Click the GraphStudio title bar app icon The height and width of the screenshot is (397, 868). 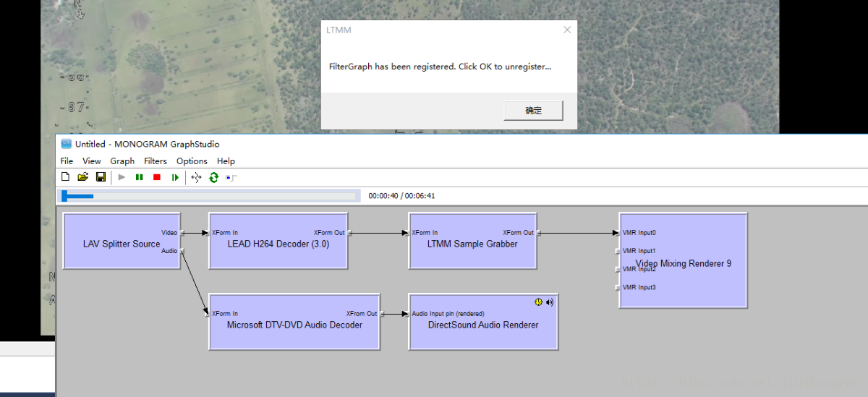point(66,144)
